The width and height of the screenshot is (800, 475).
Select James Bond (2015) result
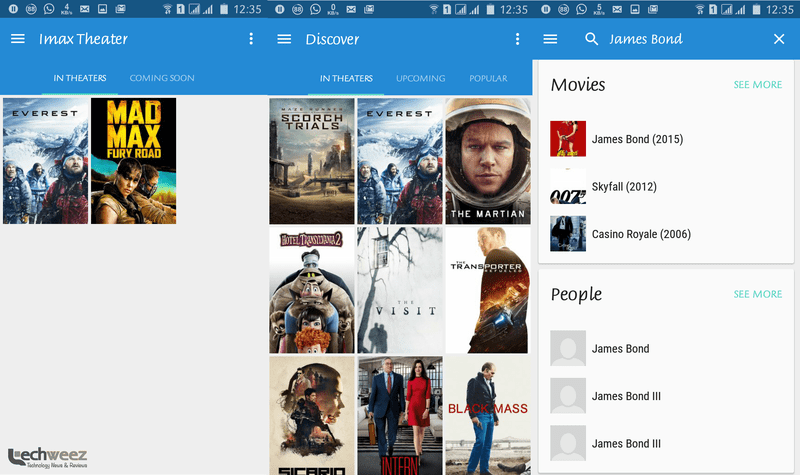[x=666, y=139]
